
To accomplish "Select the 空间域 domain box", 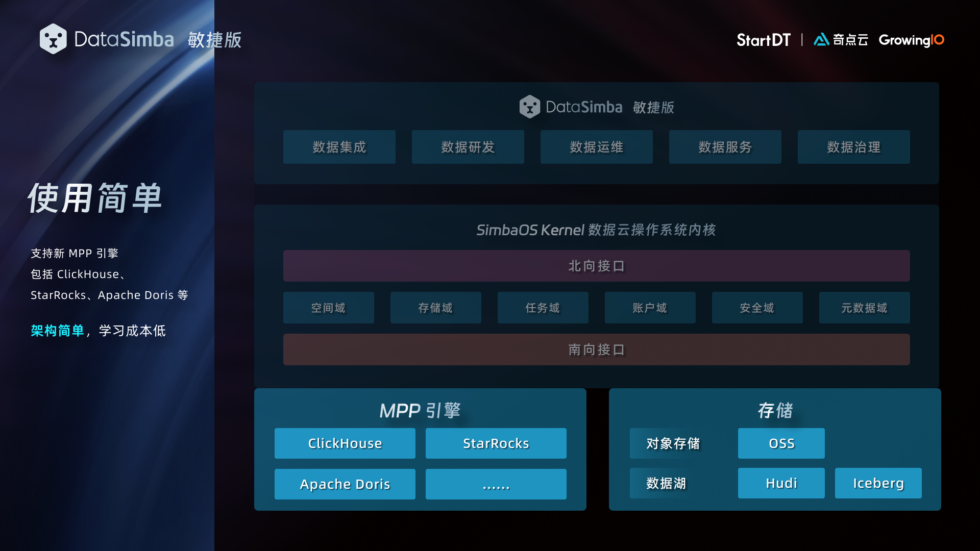I will pyautogui.click(x=328, y=308).
